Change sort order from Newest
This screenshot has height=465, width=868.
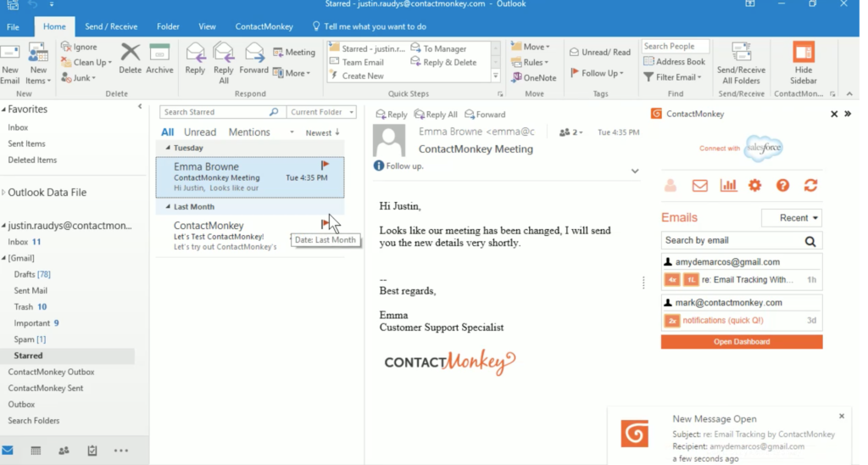(x=322, y=132)
